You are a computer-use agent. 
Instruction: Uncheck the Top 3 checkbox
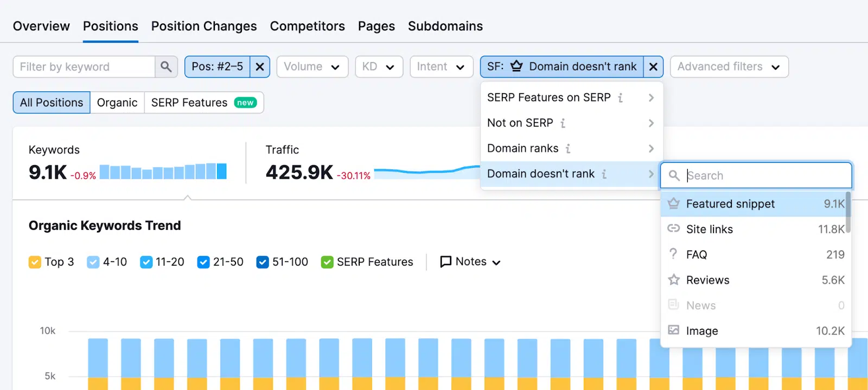(35, 262)
